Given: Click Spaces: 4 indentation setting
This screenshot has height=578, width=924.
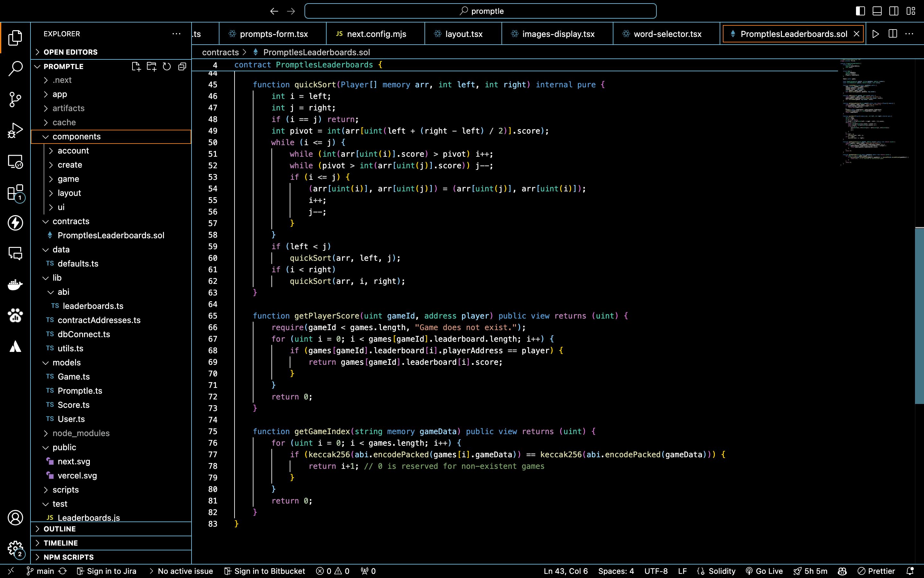Looking at the screenshot, I should 616,571.
